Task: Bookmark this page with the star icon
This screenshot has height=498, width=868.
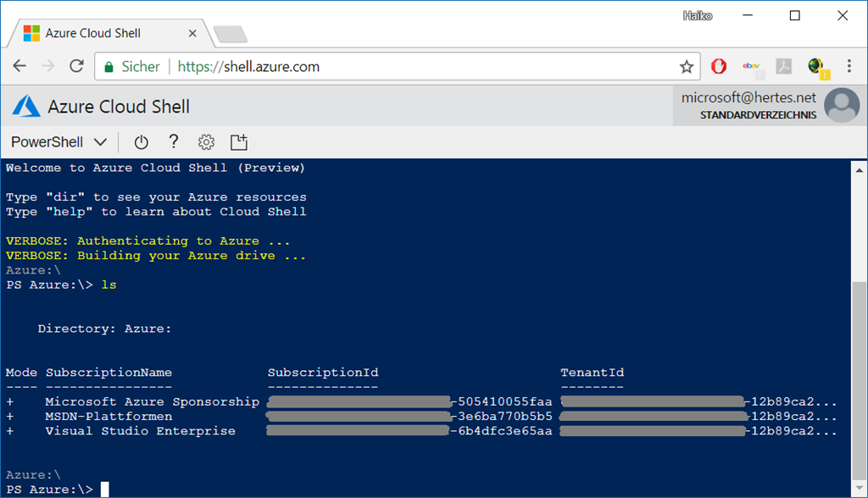Action: tap(686, 66)
